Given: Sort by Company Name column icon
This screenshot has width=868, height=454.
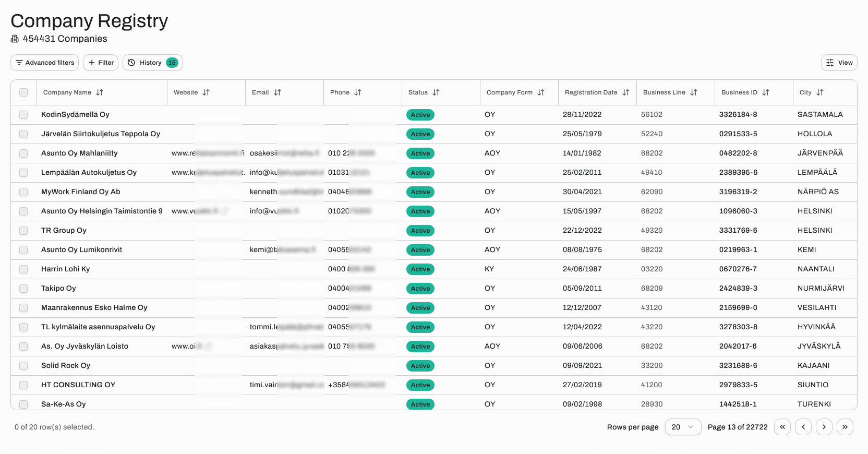Looking at the screenshot, I should 100,92.
